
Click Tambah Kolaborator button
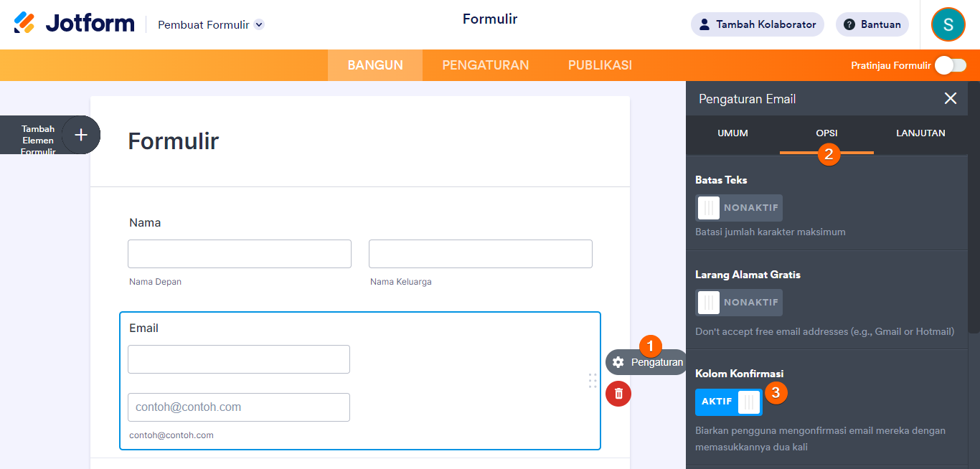click(758, 24)
